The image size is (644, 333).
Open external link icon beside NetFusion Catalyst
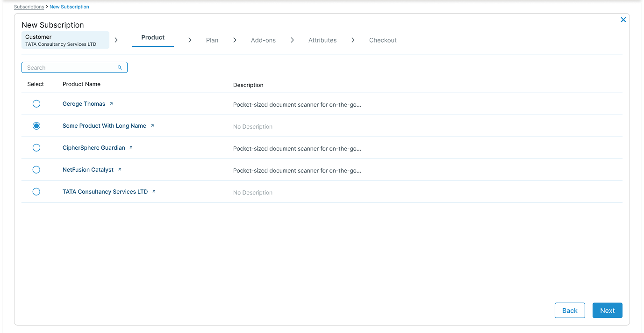pos(120,170)
